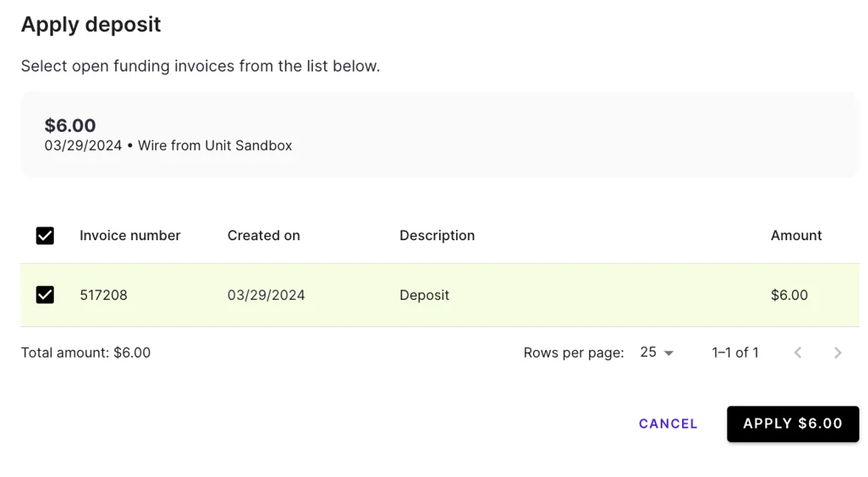
Task: Uncheck the select-all invoices header checkbox
Action: (x=45, y=236)
